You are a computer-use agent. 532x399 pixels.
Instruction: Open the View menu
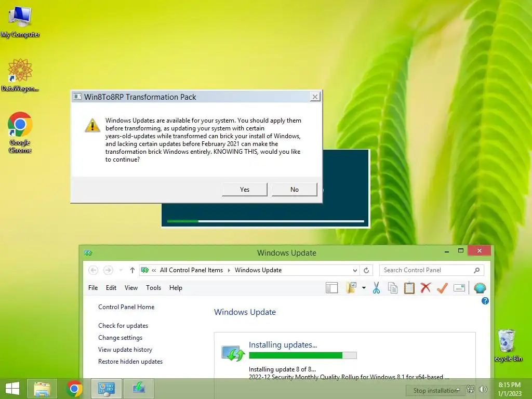point(131,288)
